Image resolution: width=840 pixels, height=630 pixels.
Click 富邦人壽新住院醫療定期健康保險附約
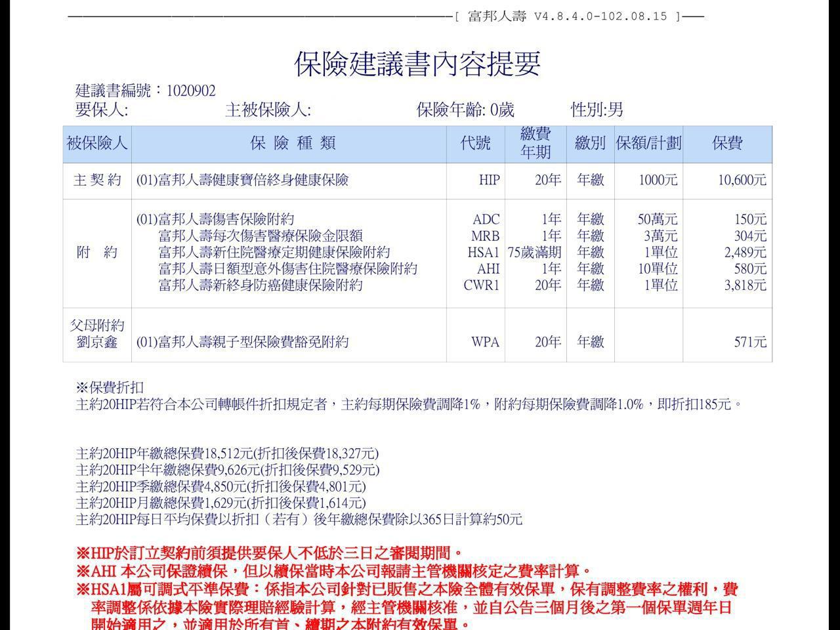(x=274, y=252)
